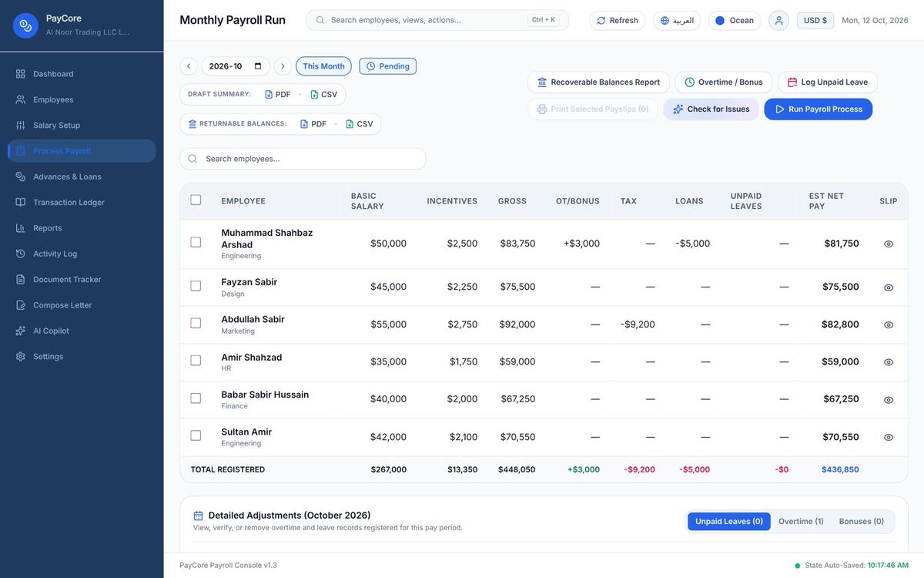
Task: Click the AI Copilot sparkle icon
Action: pyautogui.click(x=21, y=331)
